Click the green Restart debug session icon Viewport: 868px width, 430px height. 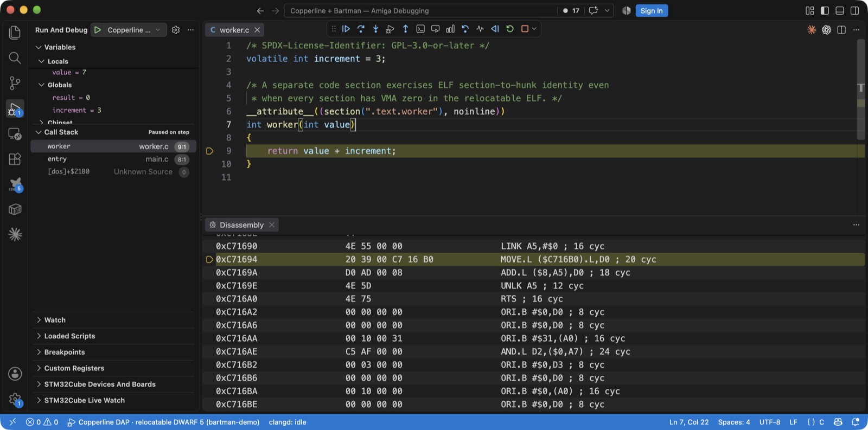pos(510,29)
